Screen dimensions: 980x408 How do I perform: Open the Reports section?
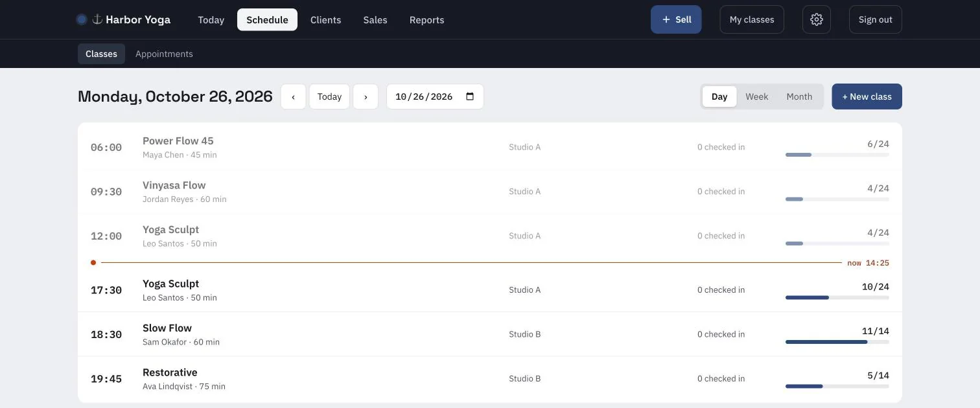427,19
